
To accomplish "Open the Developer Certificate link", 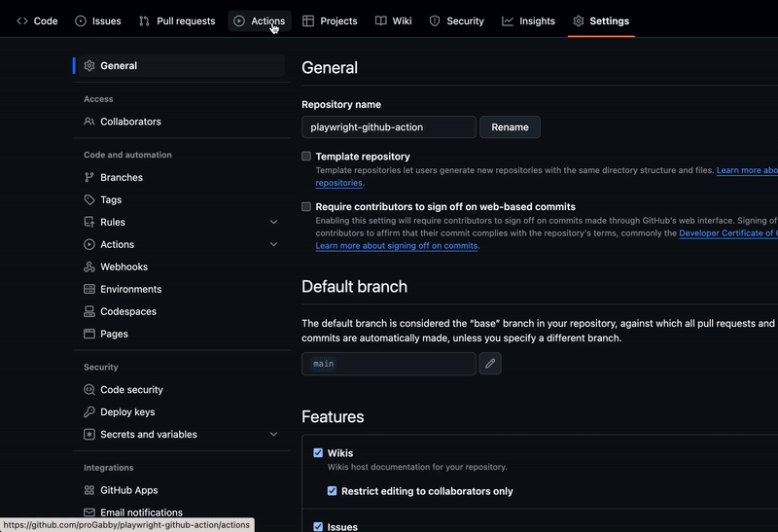I will (x=727, y=232).
